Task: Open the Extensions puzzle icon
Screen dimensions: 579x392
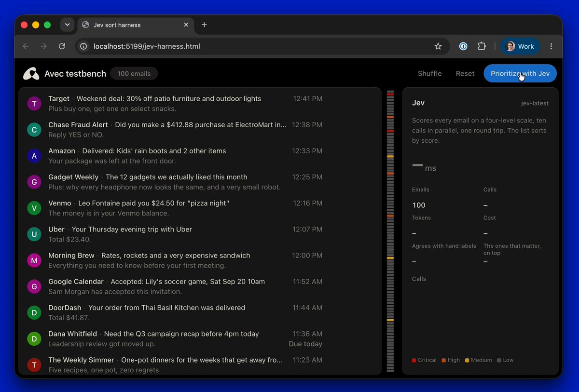Action: point(482,46)
